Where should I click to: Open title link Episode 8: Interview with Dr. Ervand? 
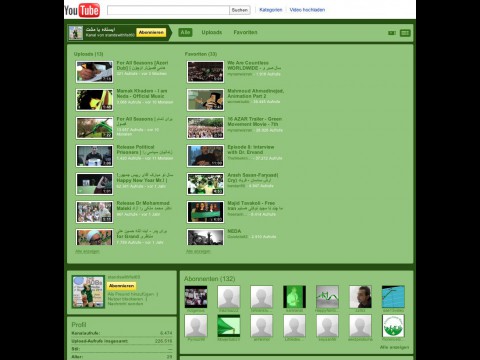coord(251,149)
